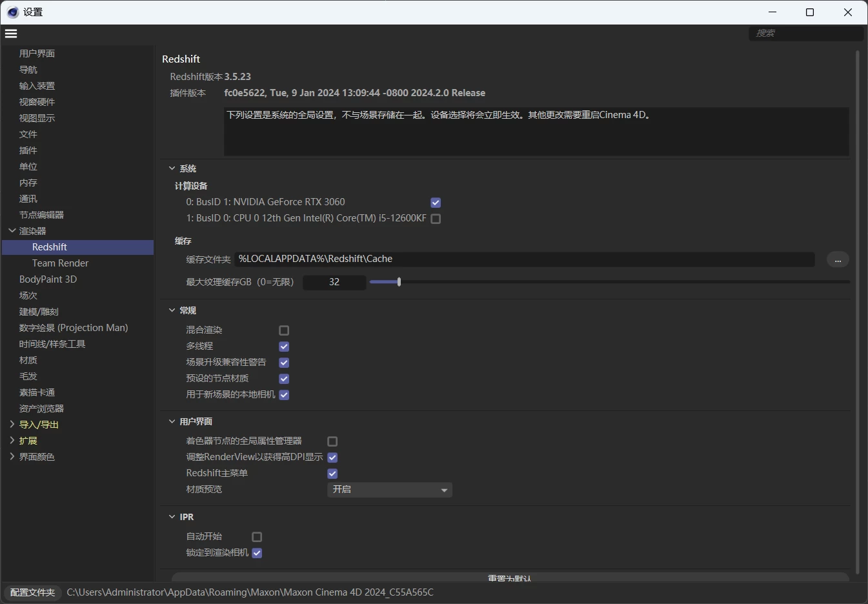This screenshot has width=868, height=604.
Task: Select 插件 in the sidebar
Action: pyautogui.click(x=28, y=150)
